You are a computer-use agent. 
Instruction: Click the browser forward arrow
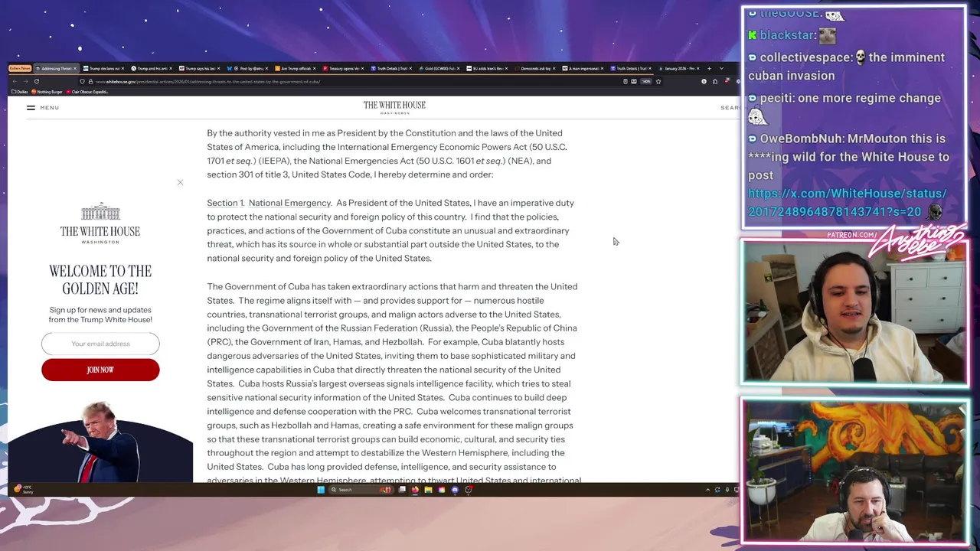click(25, 81)
